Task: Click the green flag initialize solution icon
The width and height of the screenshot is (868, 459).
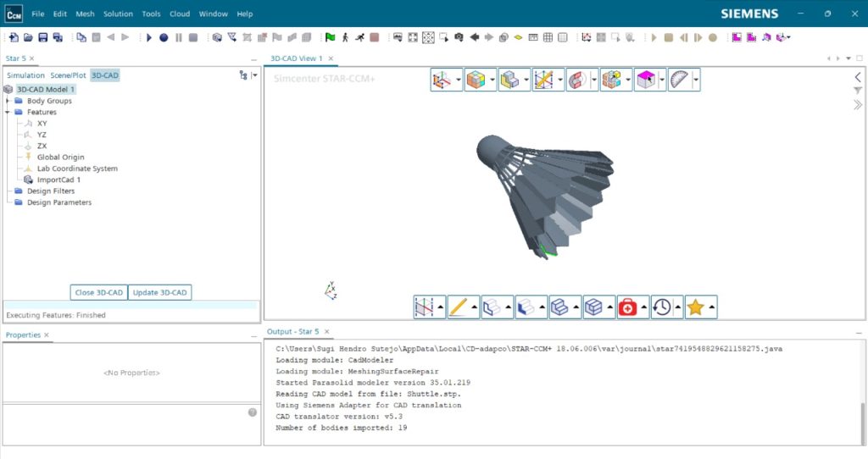Action: [330, 37]
